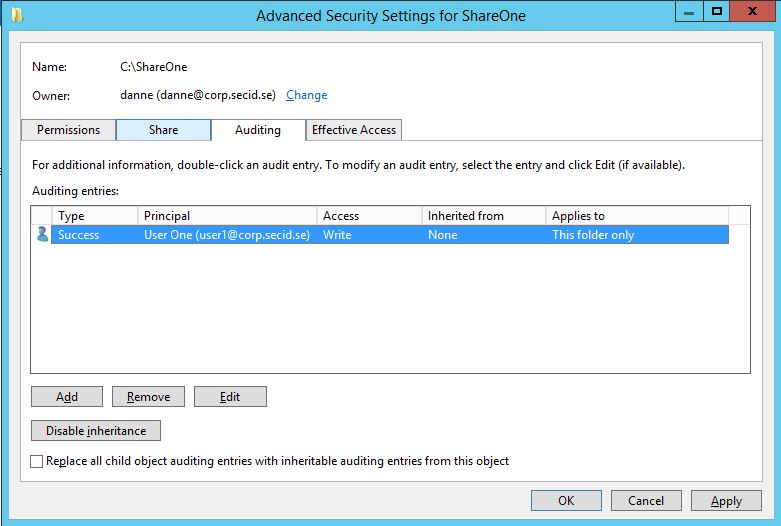
Task: Cancel the dialog
Action: tap(646, 501)
